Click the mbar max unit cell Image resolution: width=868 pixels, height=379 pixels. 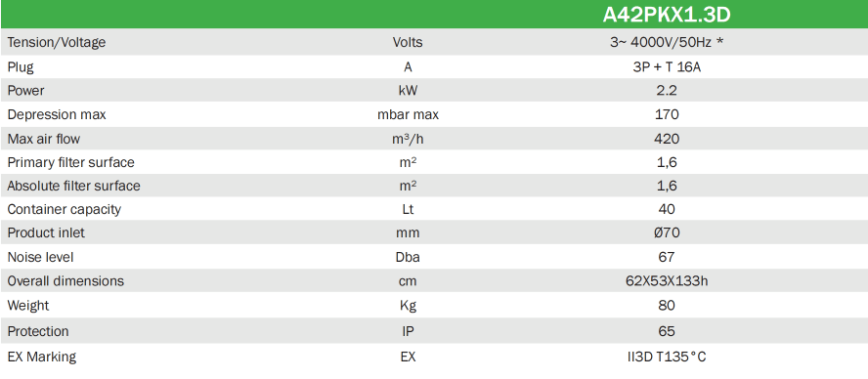click(408, 114)
